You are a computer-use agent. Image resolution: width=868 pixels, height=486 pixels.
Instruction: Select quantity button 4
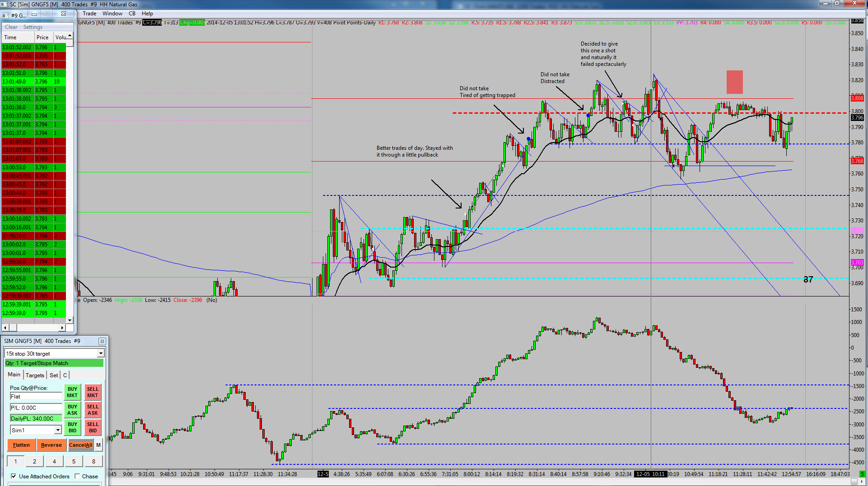pyautogui.click(x=54, y=461)
